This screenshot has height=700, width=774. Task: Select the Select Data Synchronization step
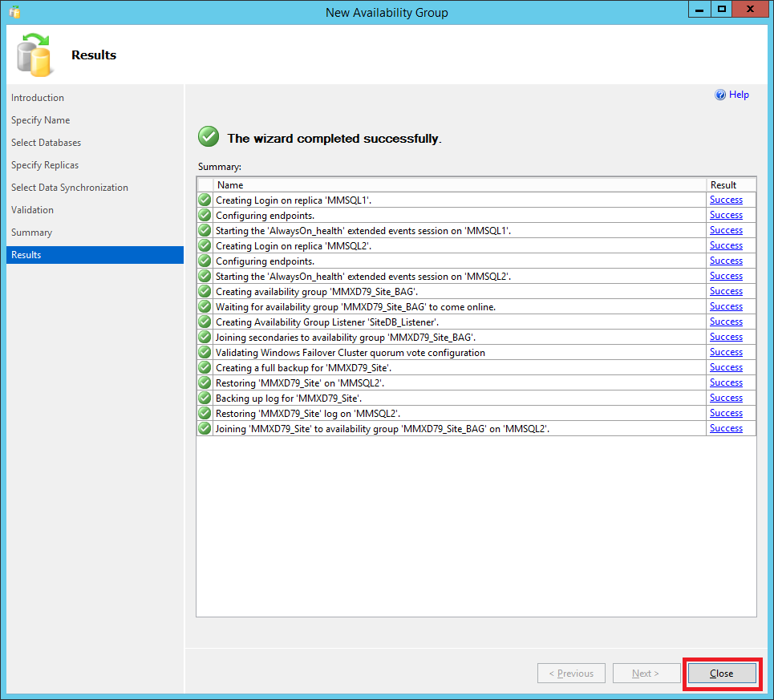pos(70,188)
